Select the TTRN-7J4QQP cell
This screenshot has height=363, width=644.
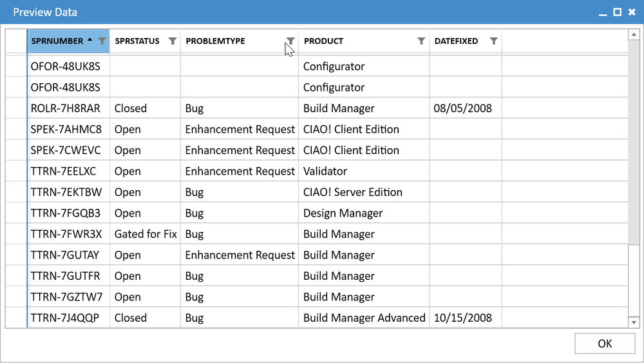(69, 318)
